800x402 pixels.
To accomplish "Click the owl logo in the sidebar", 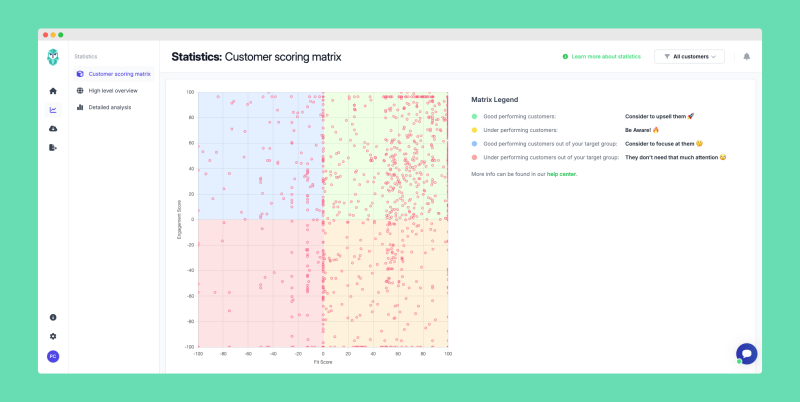I will click(x=53, y=58).
